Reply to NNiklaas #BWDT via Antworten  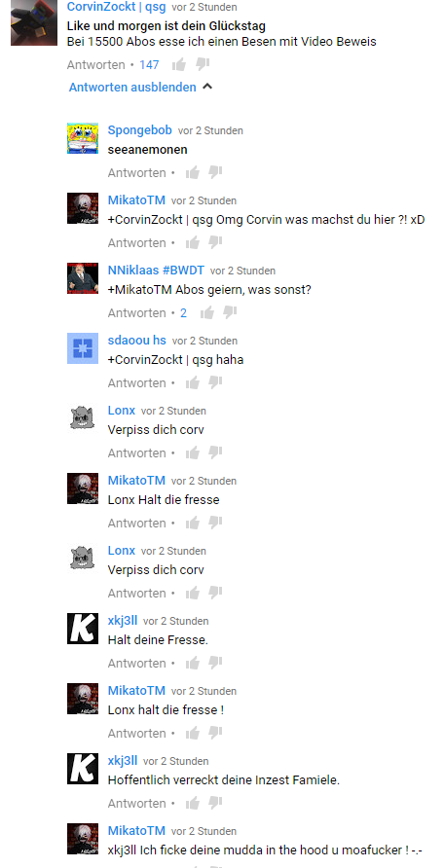tap(136, 312)
